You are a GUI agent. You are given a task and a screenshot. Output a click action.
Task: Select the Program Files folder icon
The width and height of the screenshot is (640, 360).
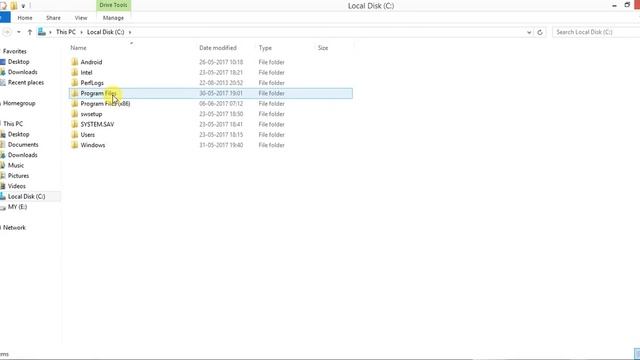pos(74,93)
